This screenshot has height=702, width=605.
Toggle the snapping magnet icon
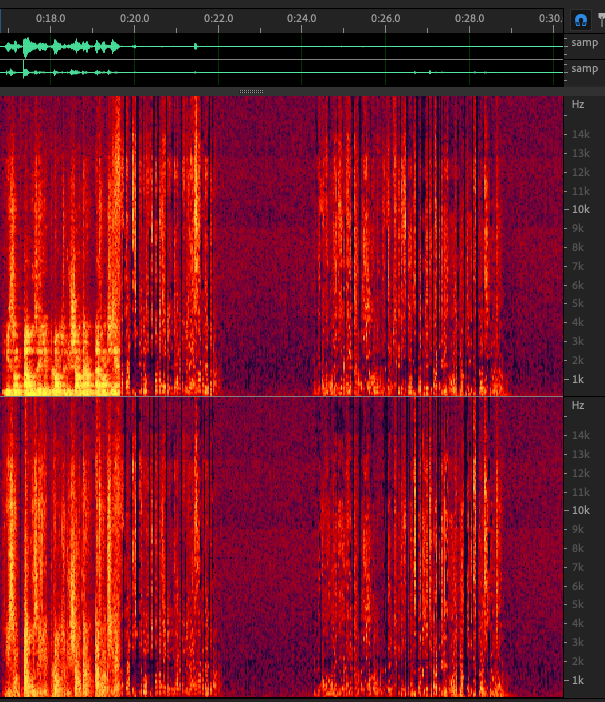(580, 19)
